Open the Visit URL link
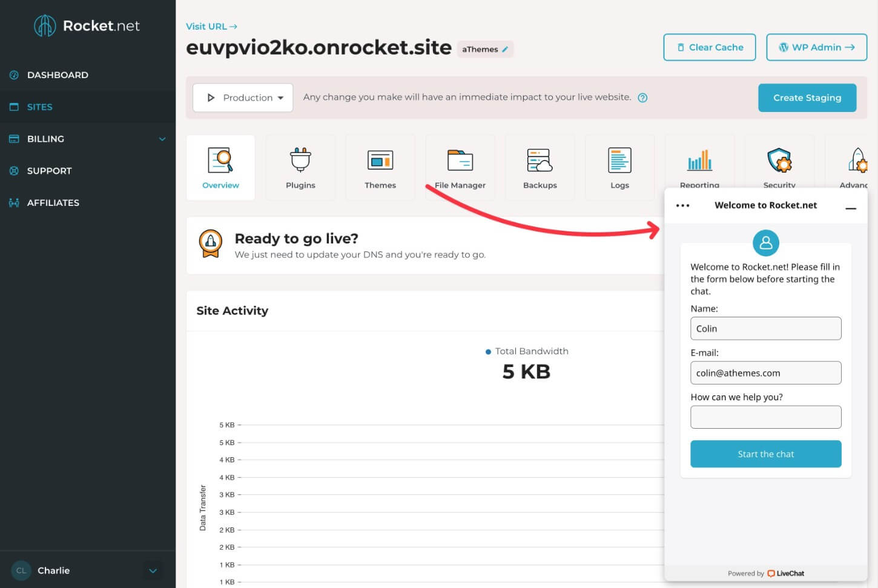This screenshot has height=588, width=878. pos(211,27)
